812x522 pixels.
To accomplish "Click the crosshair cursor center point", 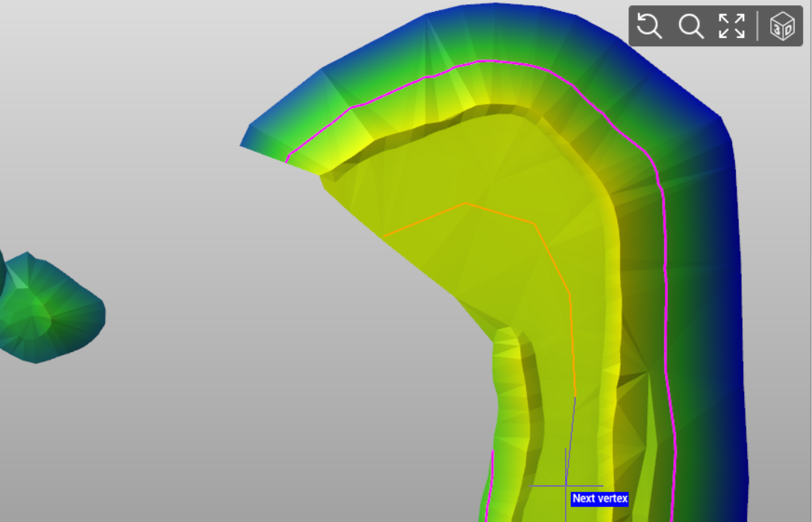I will tap(566, 486).
